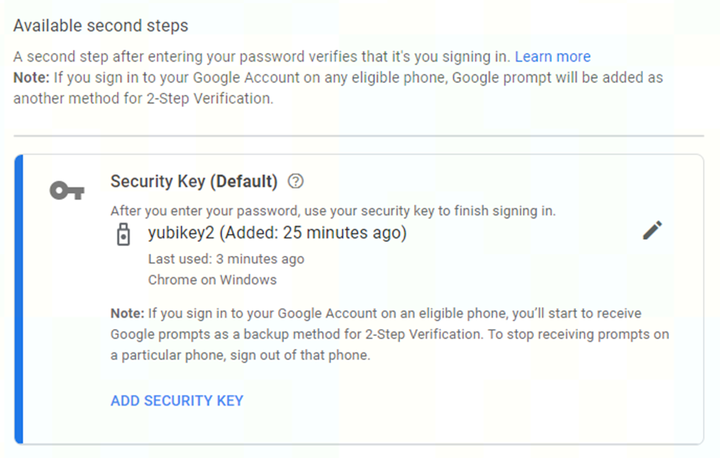Click the Last used: 3 minutes ago text

coord(226,259)
